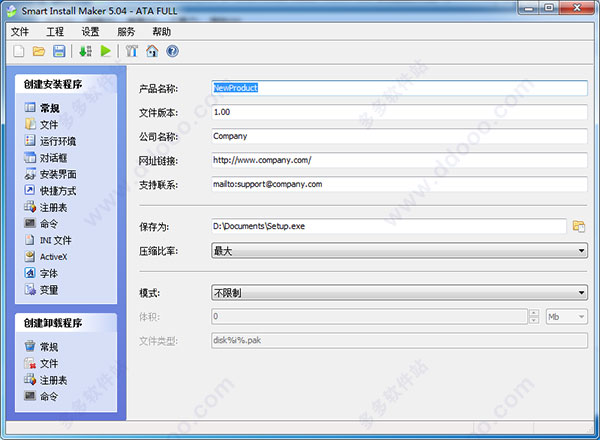Click the 文件版本 field showing 1.00

pyautogui.click(x=399, y=112)
